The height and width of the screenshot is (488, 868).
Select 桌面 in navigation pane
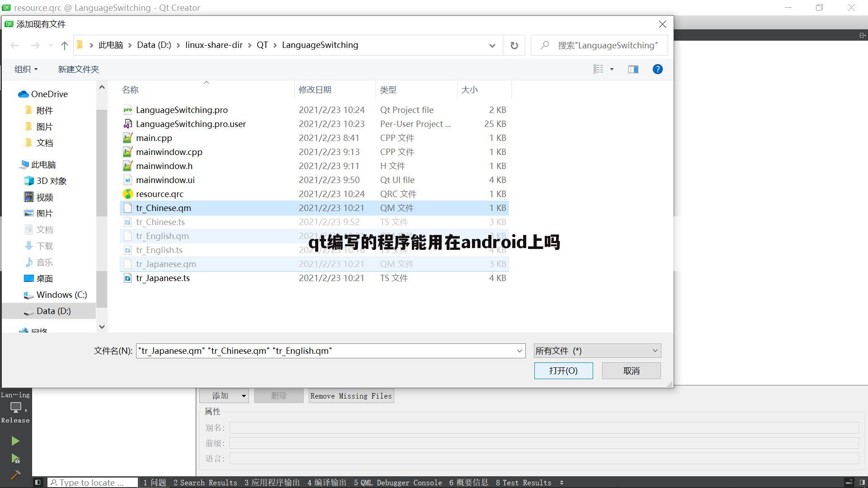pos(44,278)
